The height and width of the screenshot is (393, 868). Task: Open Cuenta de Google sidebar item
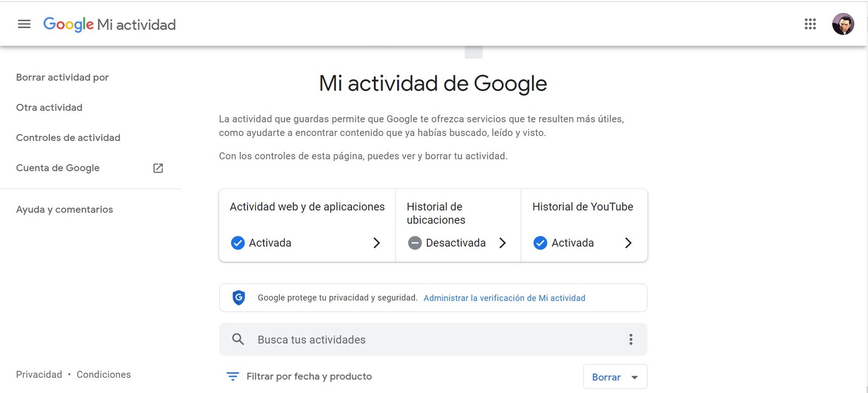(58, 168)
